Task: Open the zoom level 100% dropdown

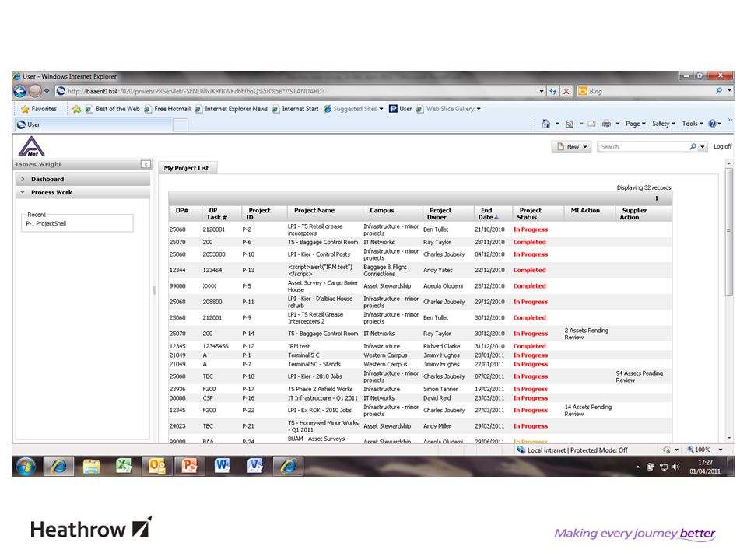Action: click(721, 450)
